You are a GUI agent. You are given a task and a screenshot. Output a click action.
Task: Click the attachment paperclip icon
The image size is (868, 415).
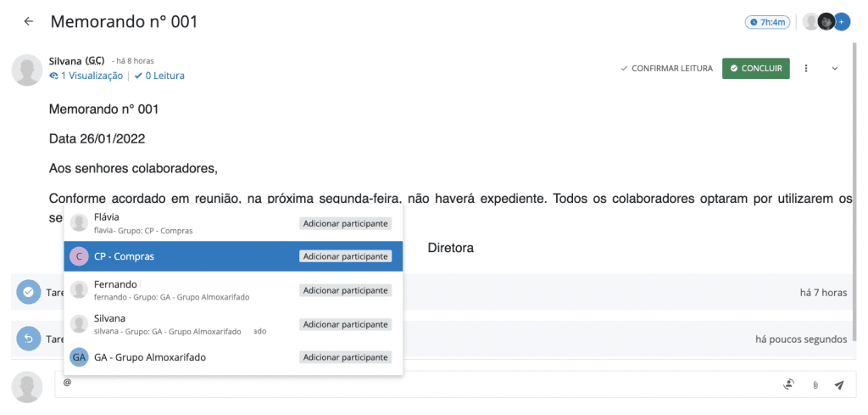tap(815, 384)
